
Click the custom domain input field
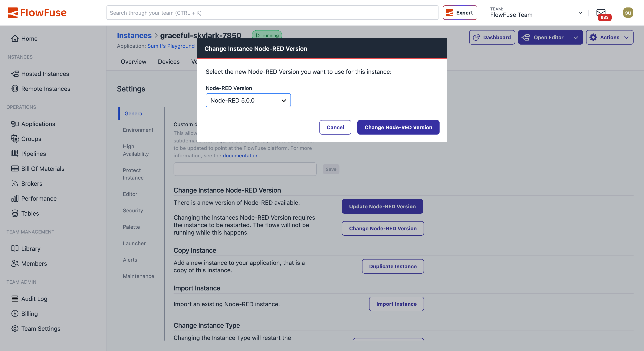245,169
